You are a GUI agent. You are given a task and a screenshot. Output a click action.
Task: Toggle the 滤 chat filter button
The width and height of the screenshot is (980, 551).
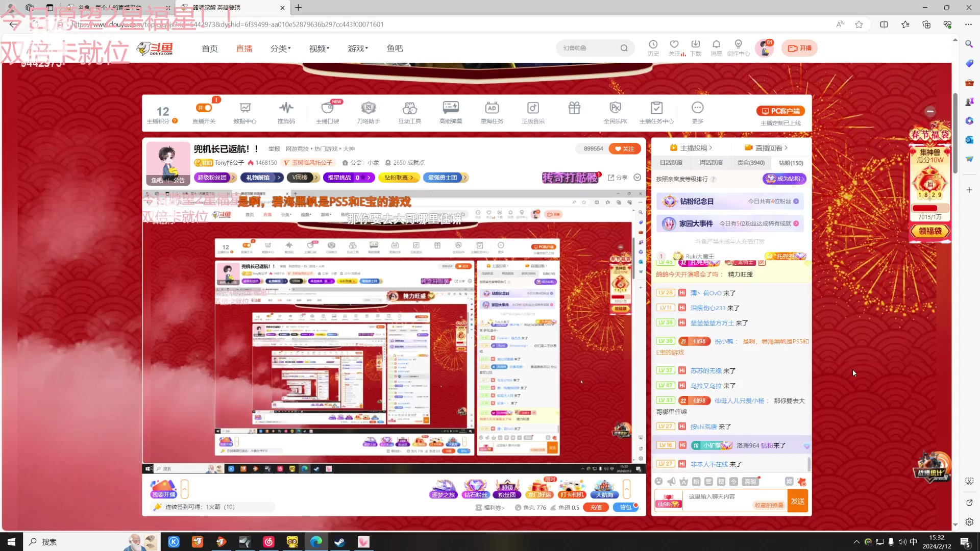789,482
